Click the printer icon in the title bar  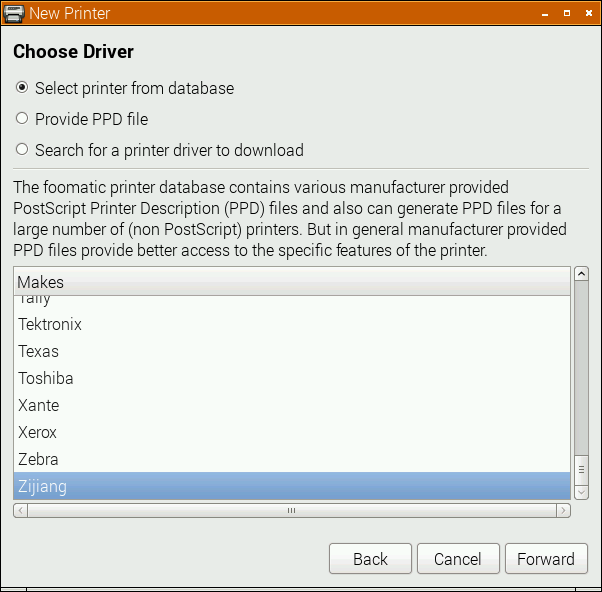[14, 13]
